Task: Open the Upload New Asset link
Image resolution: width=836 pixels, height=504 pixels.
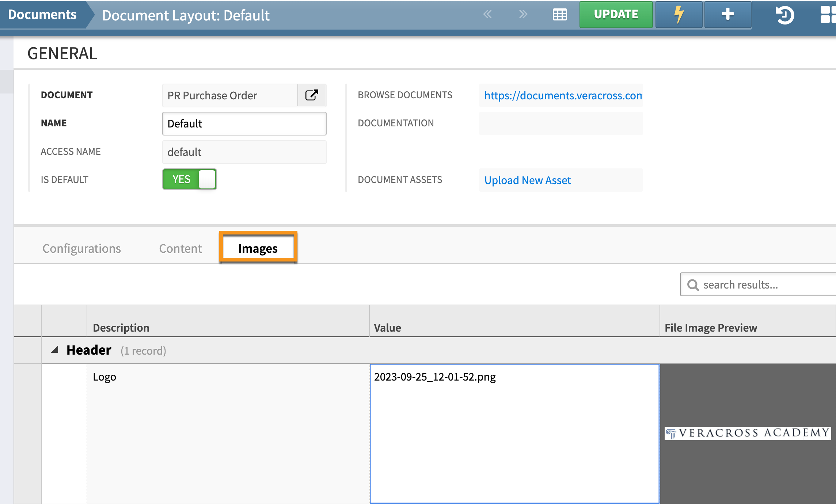Action: tap(527, 180)
